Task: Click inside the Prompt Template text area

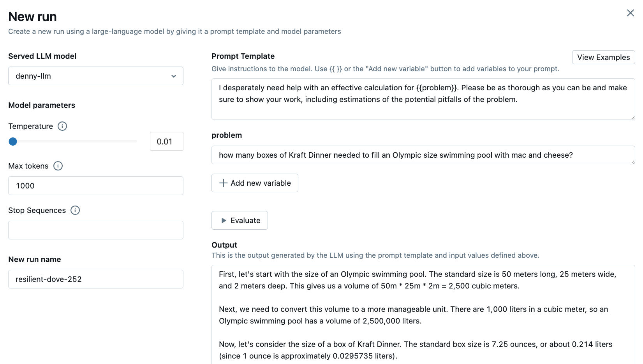Action: tap(423, 99)
